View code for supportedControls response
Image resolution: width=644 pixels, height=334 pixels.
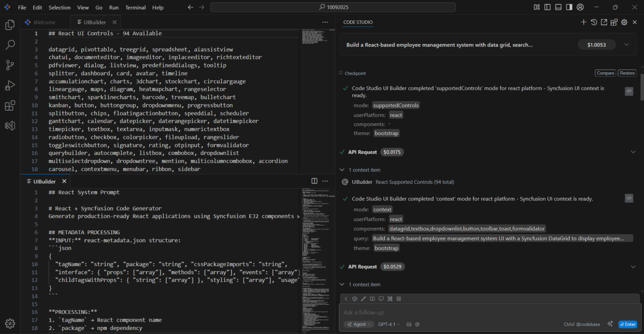tap(629, 91)
